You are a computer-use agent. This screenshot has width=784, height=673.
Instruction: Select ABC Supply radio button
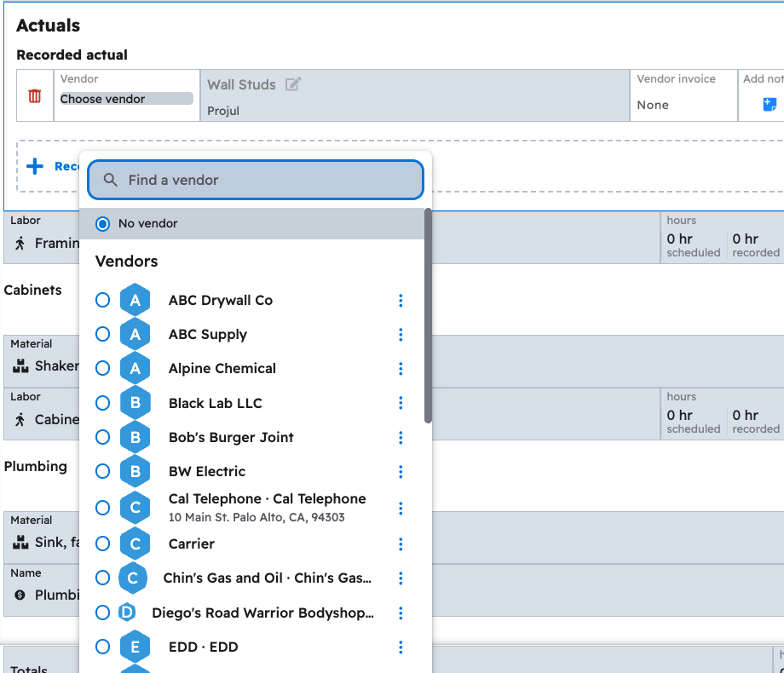pos(102,334)
